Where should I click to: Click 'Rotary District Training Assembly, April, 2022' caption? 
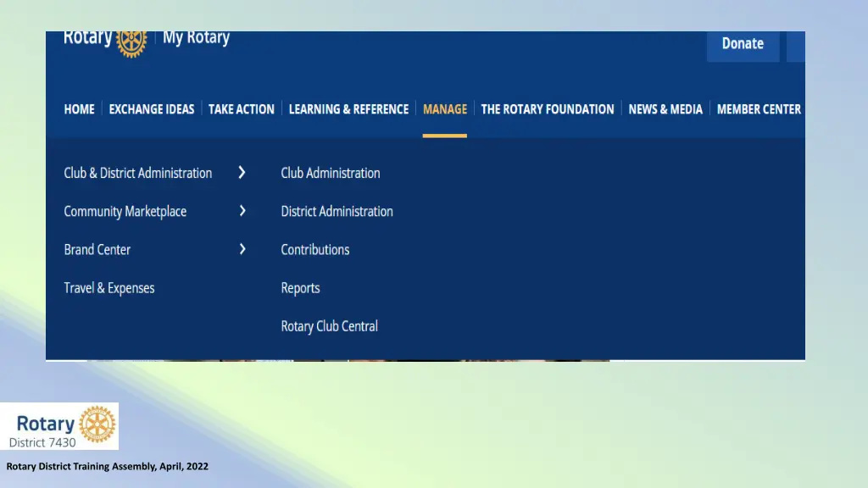coord(108,467)
